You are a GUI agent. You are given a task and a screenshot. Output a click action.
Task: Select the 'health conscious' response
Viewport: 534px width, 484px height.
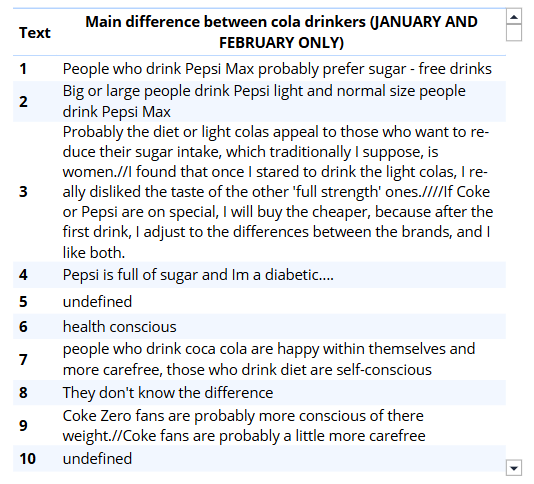point(120,327)
